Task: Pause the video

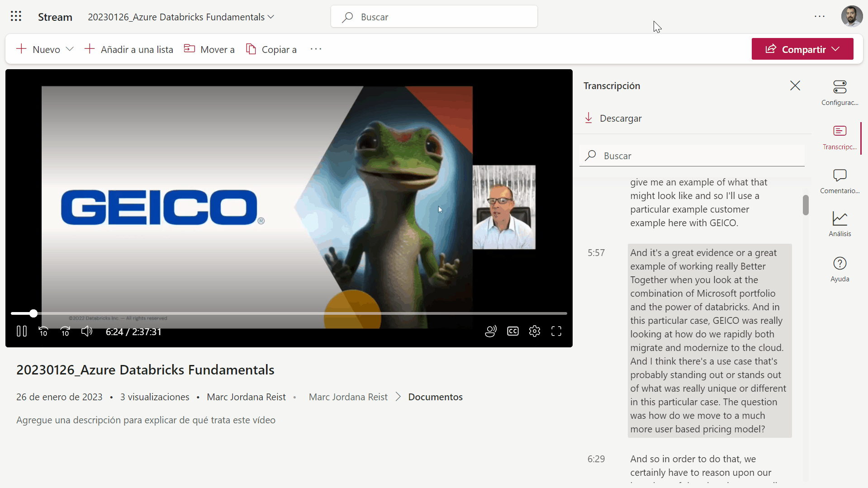Action: [22, 332]
